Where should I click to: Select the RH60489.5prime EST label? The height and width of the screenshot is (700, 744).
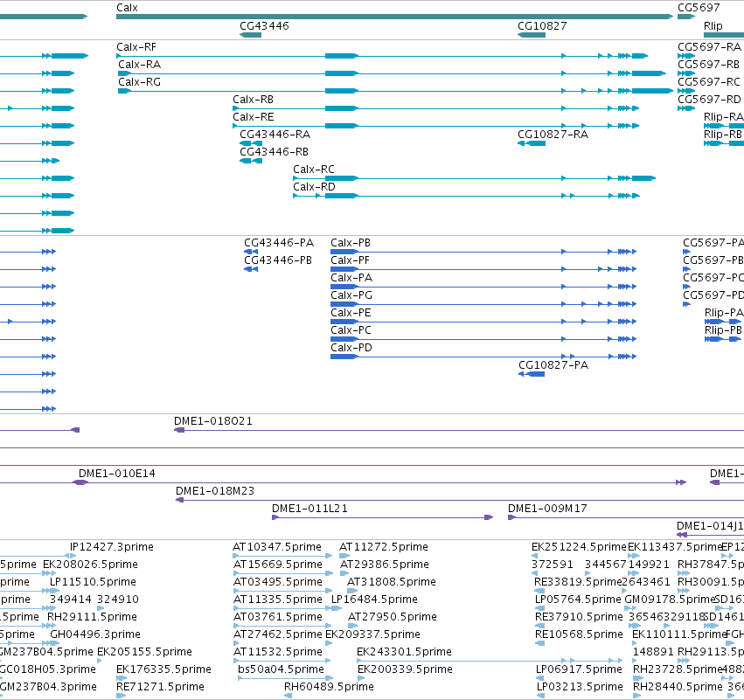(329, 687)
